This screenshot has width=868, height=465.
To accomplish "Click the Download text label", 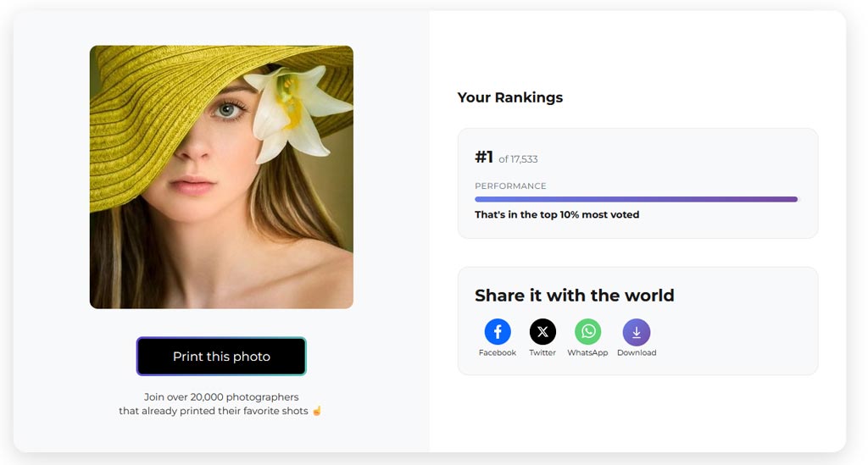I will tap(637, 353).
